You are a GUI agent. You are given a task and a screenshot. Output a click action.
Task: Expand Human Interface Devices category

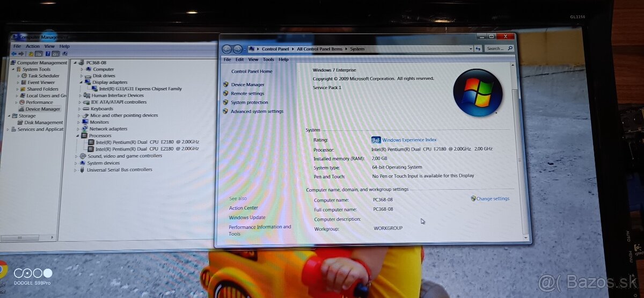(x=81, y=96)
